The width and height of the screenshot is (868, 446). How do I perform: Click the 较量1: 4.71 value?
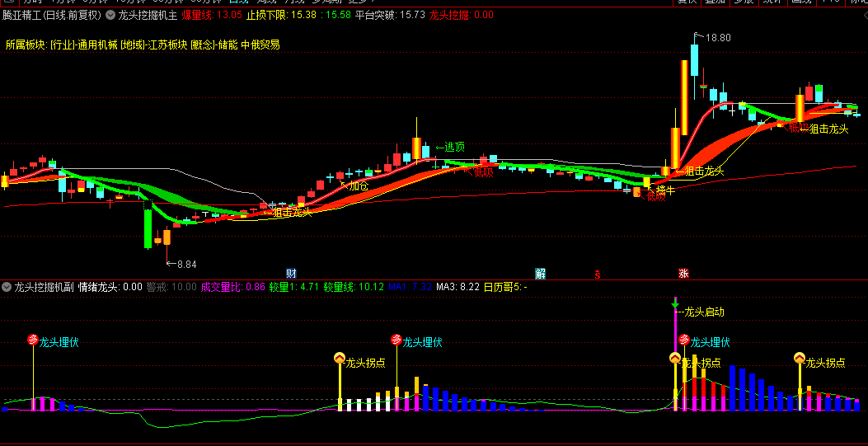point(294,287)
